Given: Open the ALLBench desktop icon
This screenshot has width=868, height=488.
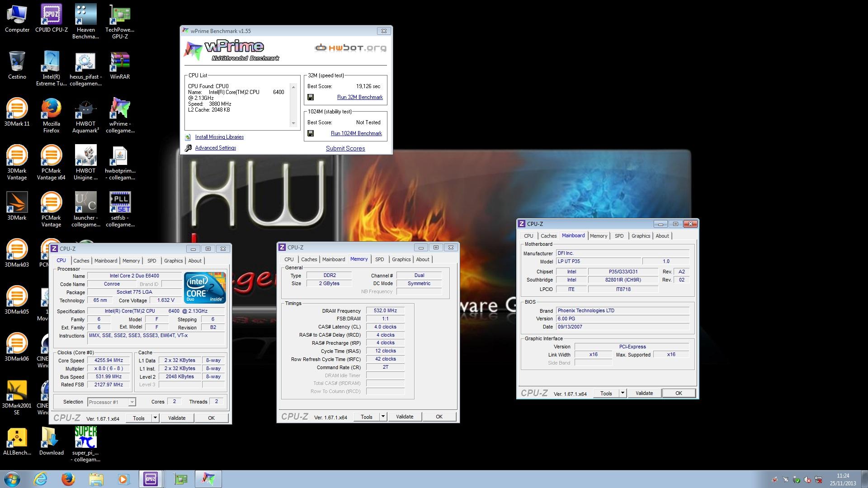Looking at the screenshot, I should point(17,441).
